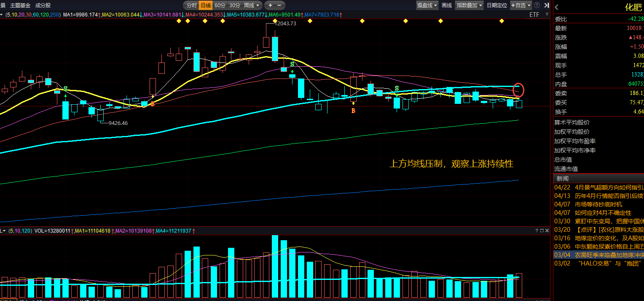
Task: Click the zoom in plus button
Action: click(270, 5)
